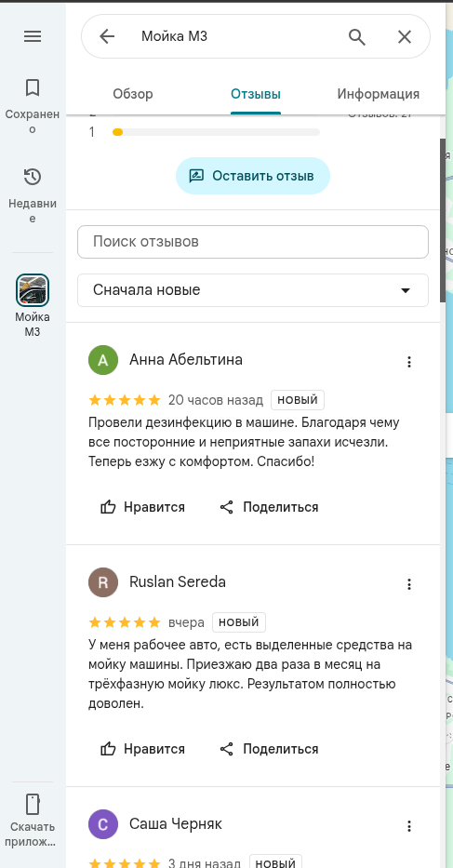This screenshot has width=453, height=868.
Task: Click the dropdown arrow of sort selector
Action: pyautogui.click(x=406, y=290)
